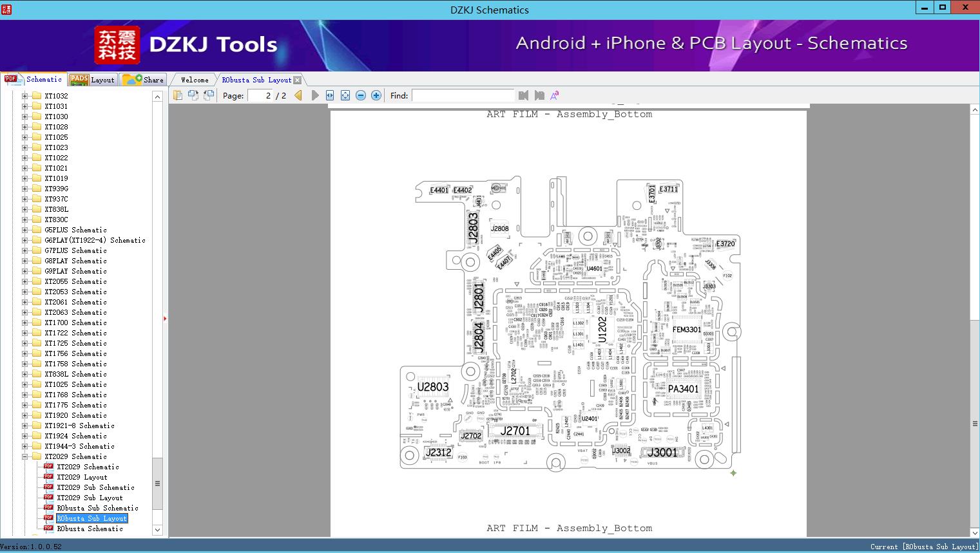Click the sidebar collapse splitter arrow
This screenshot has width=980, height=553.
click(x=165, y=319)
